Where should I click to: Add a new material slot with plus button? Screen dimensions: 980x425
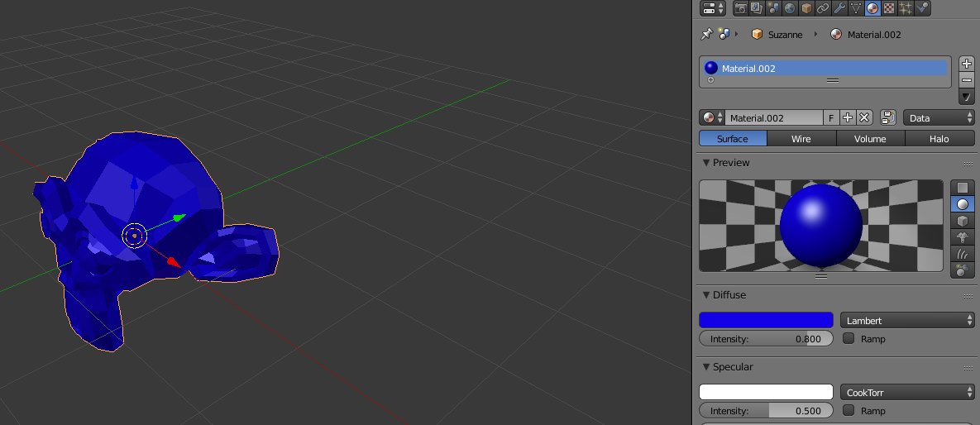pos(966,64)
